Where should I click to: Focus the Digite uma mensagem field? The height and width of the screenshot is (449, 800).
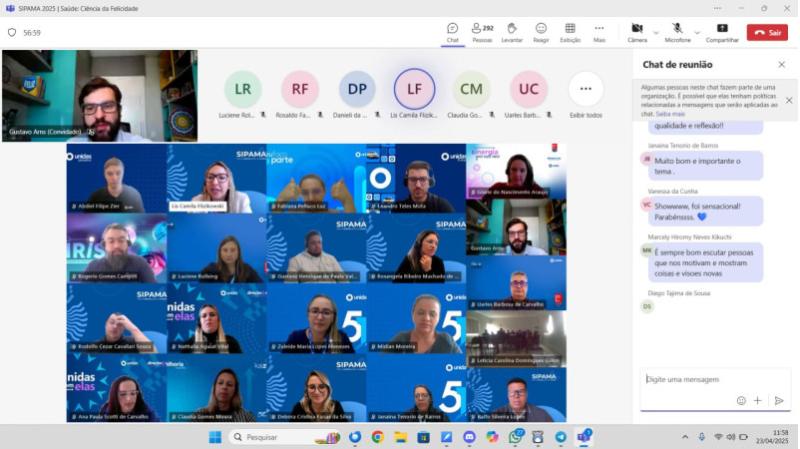(715, 380)
